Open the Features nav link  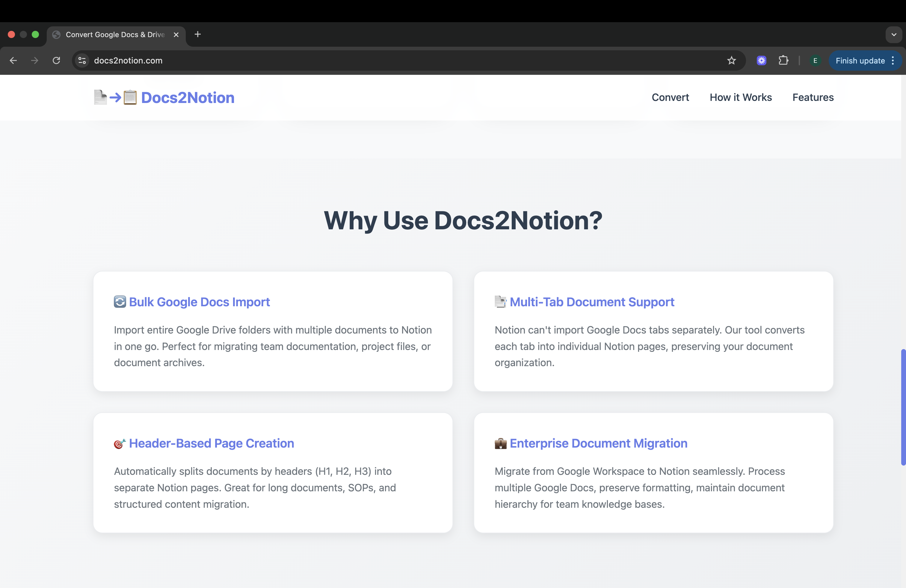(x=813, y=97)
